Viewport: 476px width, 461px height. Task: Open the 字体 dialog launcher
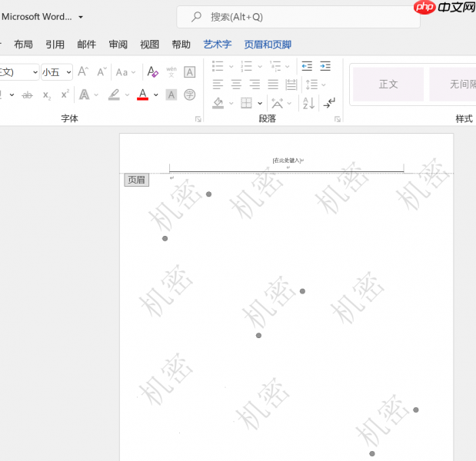coord(198,119)
